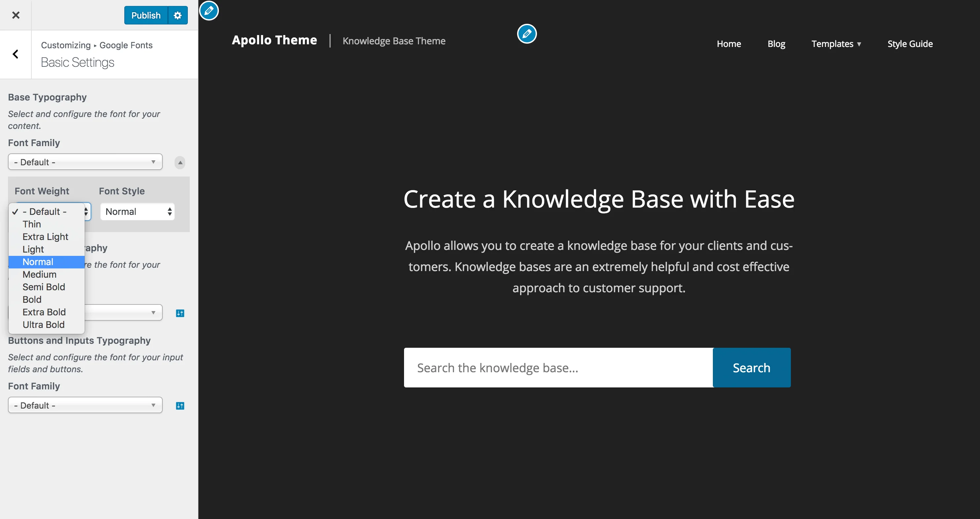The height and width of the screenshot is (519, 980).
Task: Open Buttons and Inputs font settings icon
Action: point(180,406)
